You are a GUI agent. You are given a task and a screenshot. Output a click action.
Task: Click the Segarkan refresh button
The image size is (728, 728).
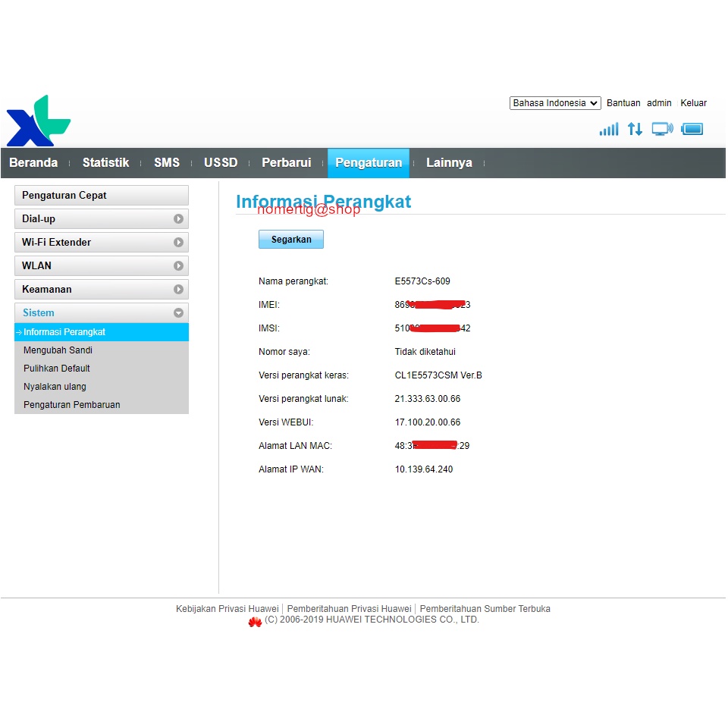coord(291,240)
